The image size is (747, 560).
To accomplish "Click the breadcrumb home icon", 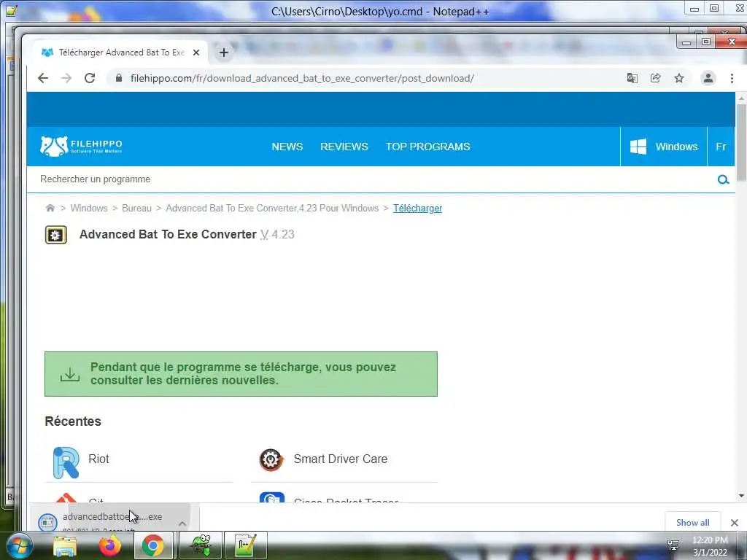I will click(50, 208).
